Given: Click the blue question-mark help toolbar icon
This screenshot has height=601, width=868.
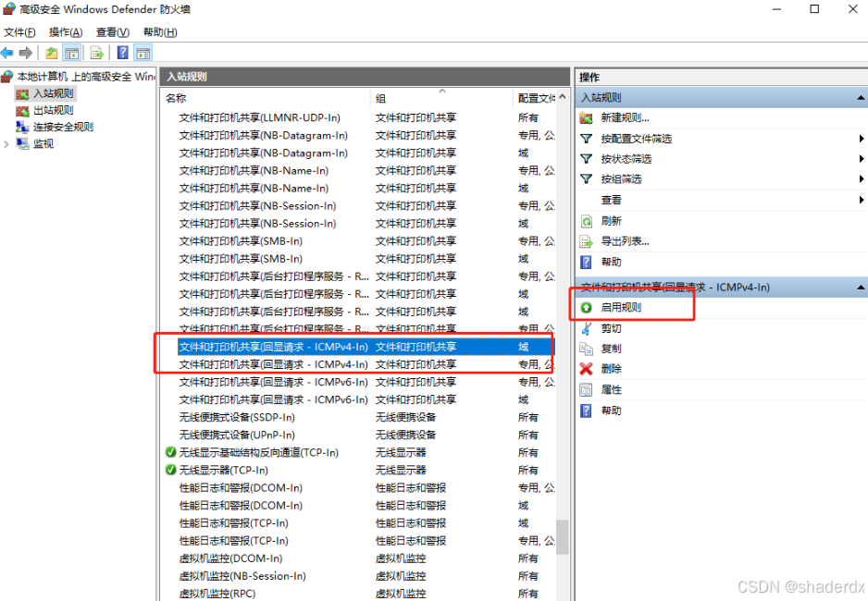Looking at the screenshot, I should point(123,53).
